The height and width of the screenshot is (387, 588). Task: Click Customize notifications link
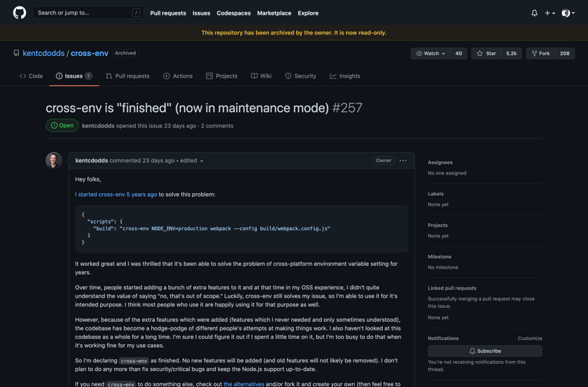(x=530, y=338)
